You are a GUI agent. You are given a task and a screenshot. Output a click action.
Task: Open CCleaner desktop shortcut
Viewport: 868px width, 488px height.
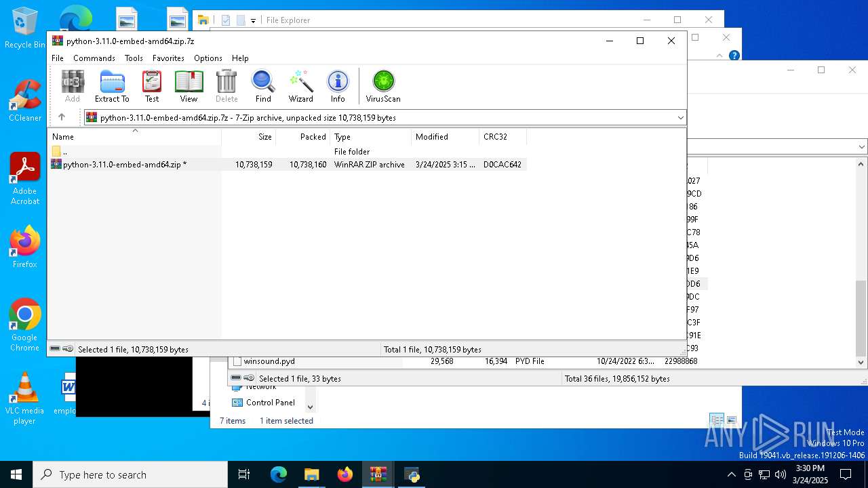point(25,101)
